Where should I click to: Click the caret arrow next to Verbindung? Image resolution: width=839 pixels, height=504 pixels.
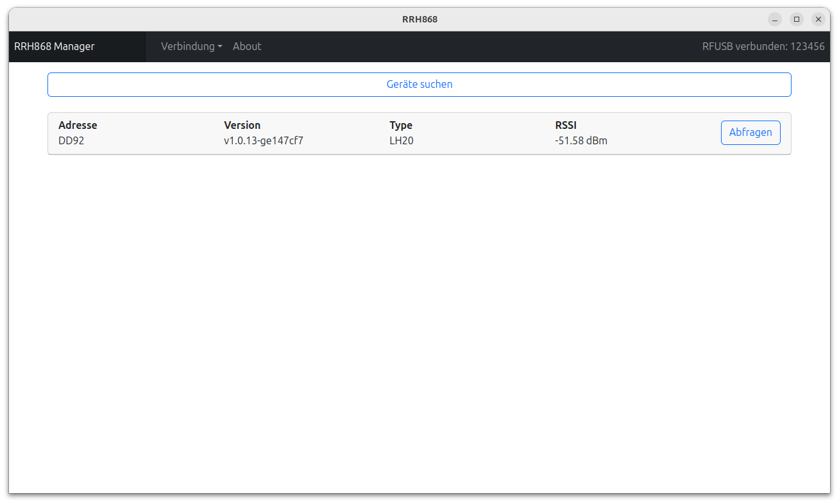(220, 47)
